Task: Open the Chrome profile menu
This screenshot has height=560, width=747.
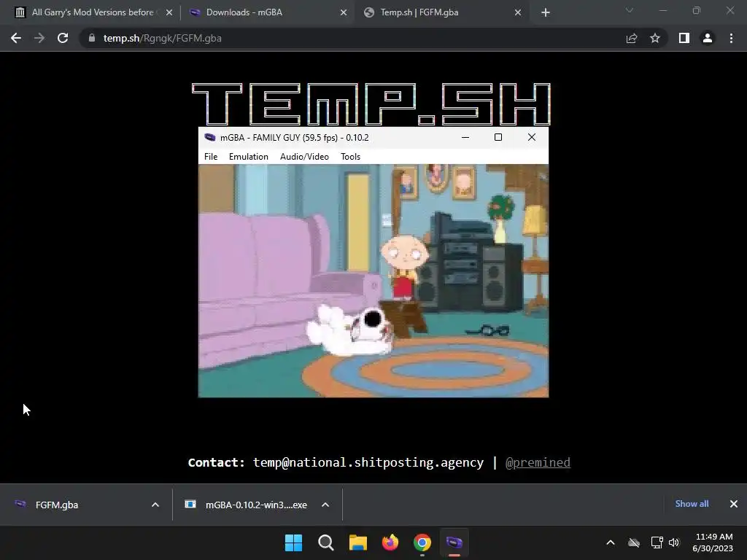Action: coord(708,38)
